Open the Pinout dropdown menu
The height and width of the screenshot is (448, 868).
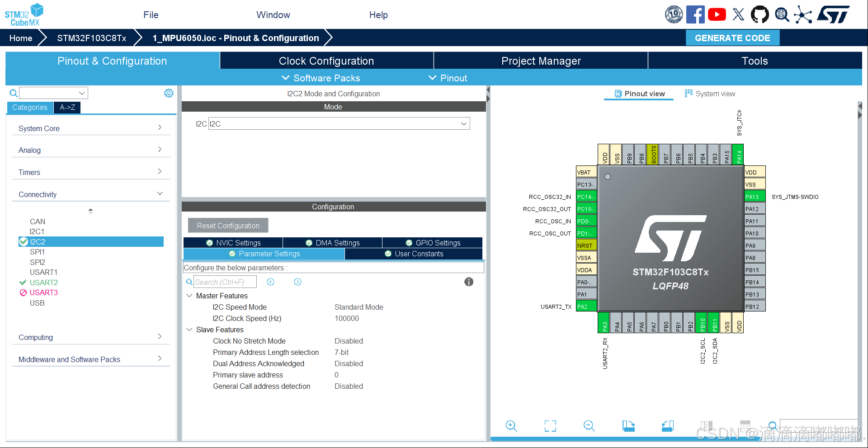pos(448,78)
